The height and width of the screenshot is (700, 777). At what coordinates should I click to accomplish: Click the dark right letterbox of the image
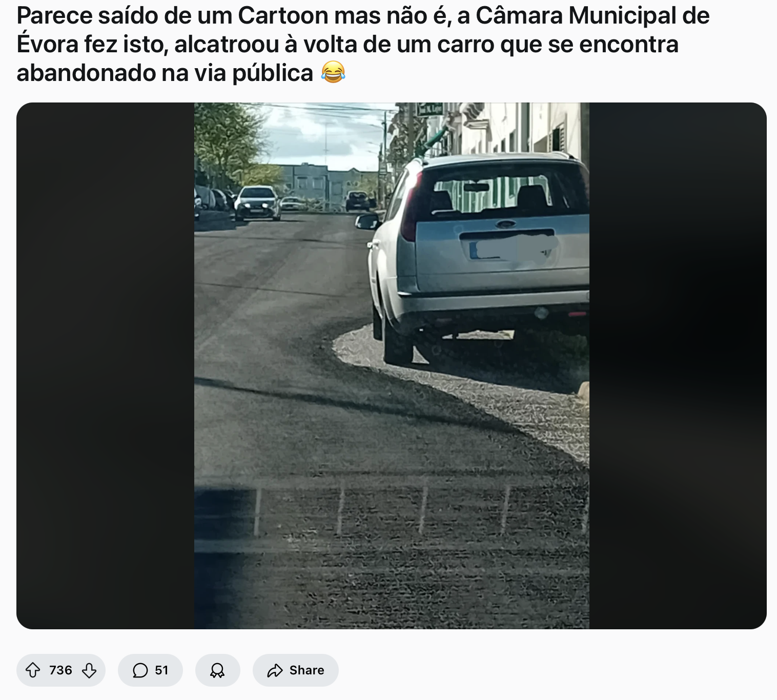(x=678, y=366)
